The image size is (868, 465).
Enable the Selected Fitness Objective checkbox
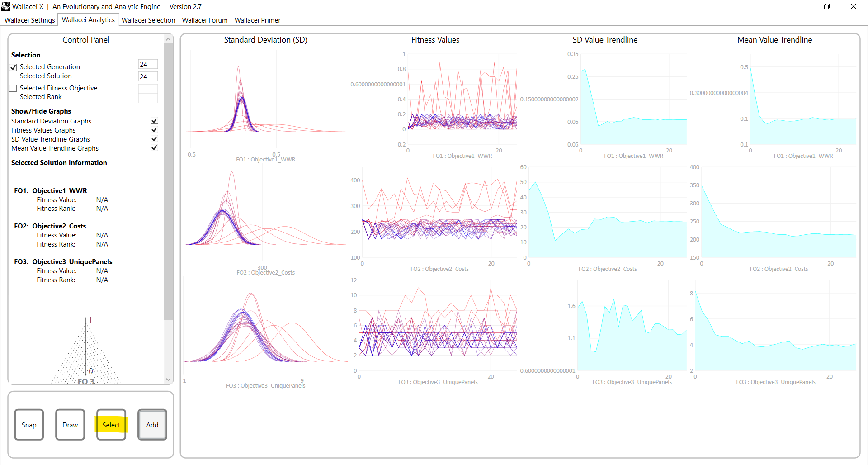point(13,88)
